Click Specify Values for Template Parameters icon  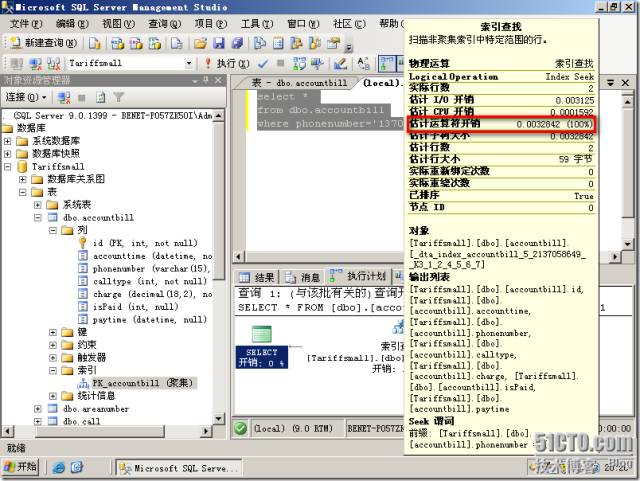point(363,63)
